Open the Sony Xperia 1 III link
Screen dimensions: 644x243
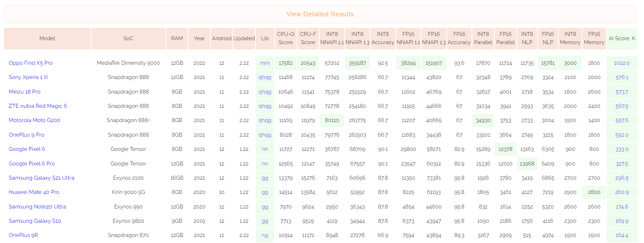pyautogui.click(x=28, y=77)
